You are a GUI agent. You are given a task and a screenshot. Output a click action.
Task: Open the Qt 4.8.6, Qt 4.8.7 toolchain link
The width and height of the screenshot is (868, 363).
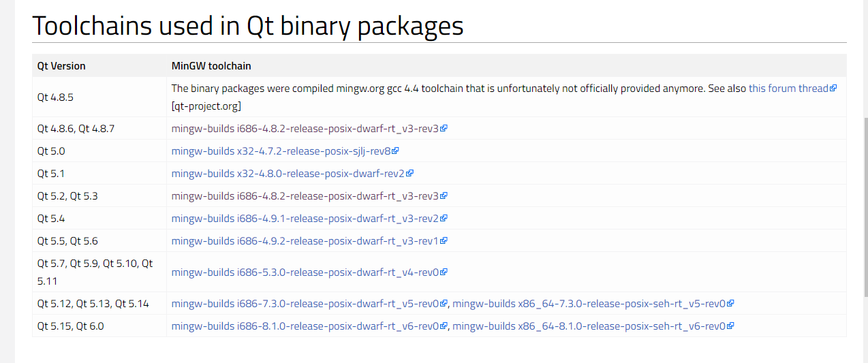(305, 128)
